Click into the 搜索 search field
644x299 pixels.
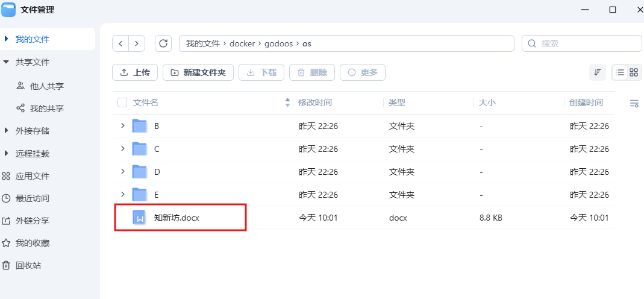coord(587,43)
